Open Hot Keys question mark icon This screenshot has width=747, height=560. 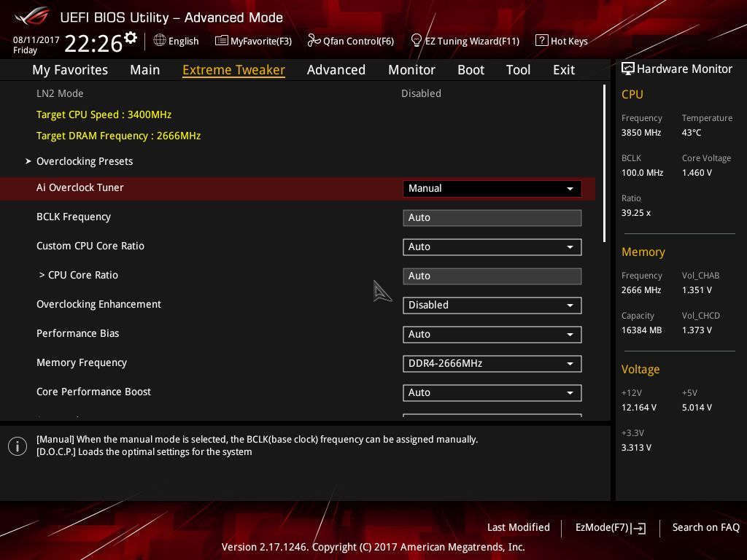(542, 41)
